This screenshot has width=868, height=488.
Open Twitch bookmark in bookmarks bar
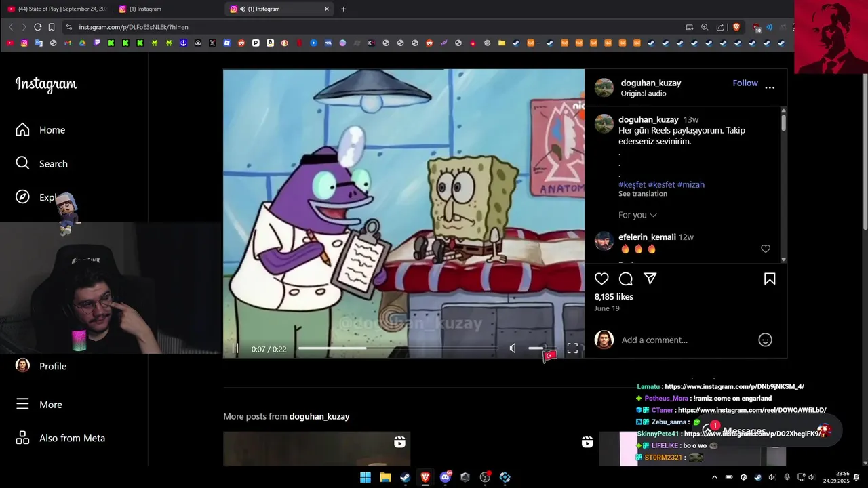coord(97,43)
